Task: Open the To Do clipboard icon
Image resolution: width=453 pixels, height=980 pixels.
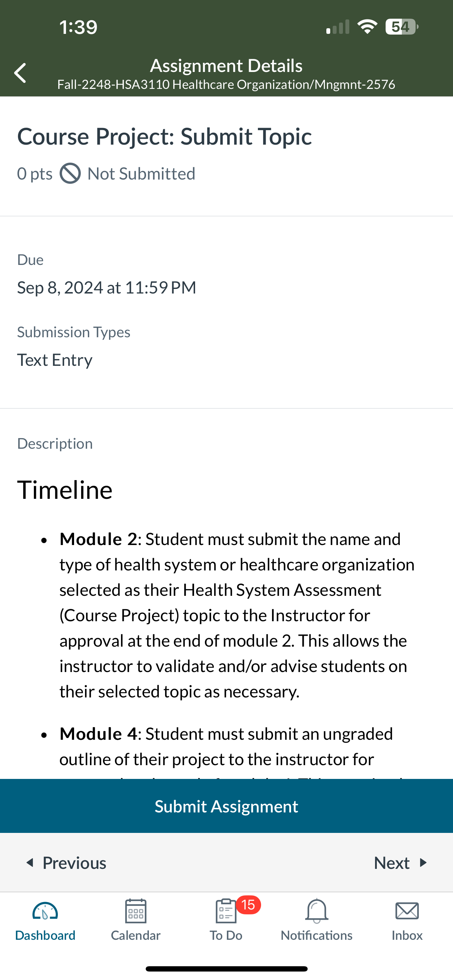Action: (x=226, y=911)
